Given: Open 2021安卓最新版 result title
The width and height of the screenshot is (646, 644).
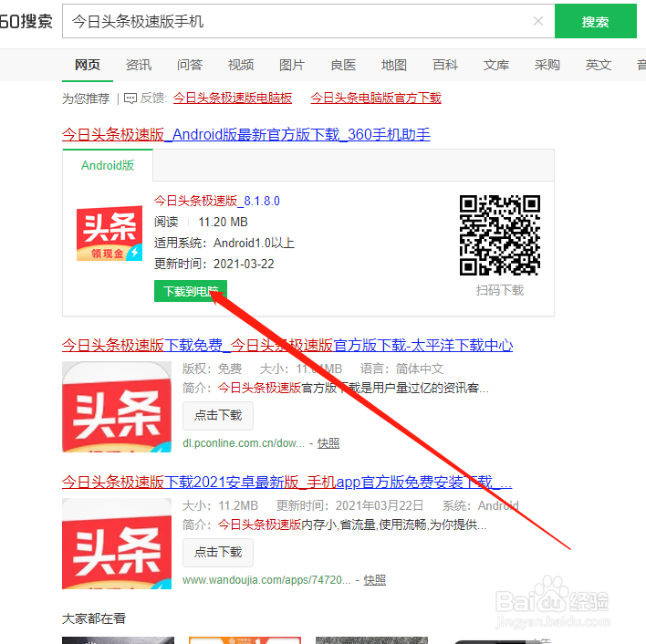Looking at the screenshot, I should 287,482.
